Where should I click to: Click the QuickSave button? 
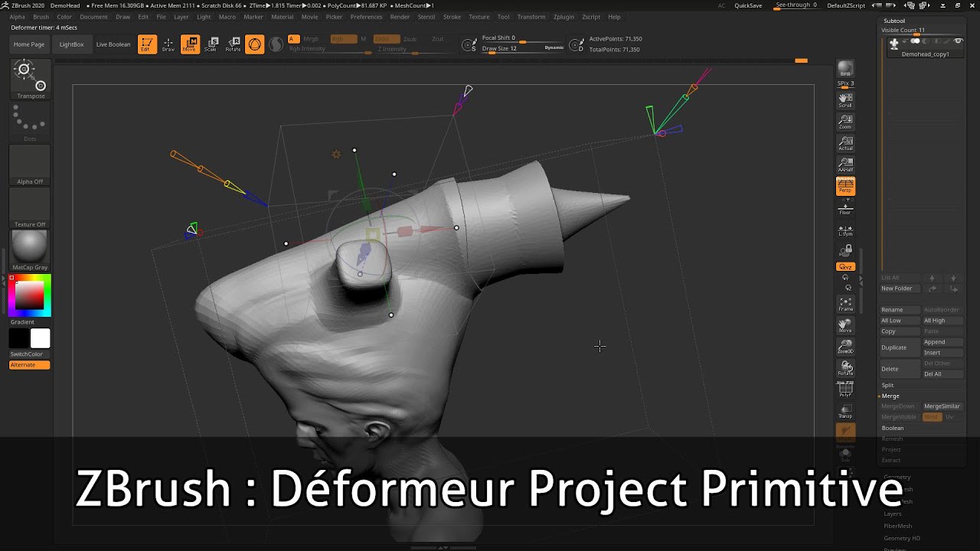tap(748, 5)
